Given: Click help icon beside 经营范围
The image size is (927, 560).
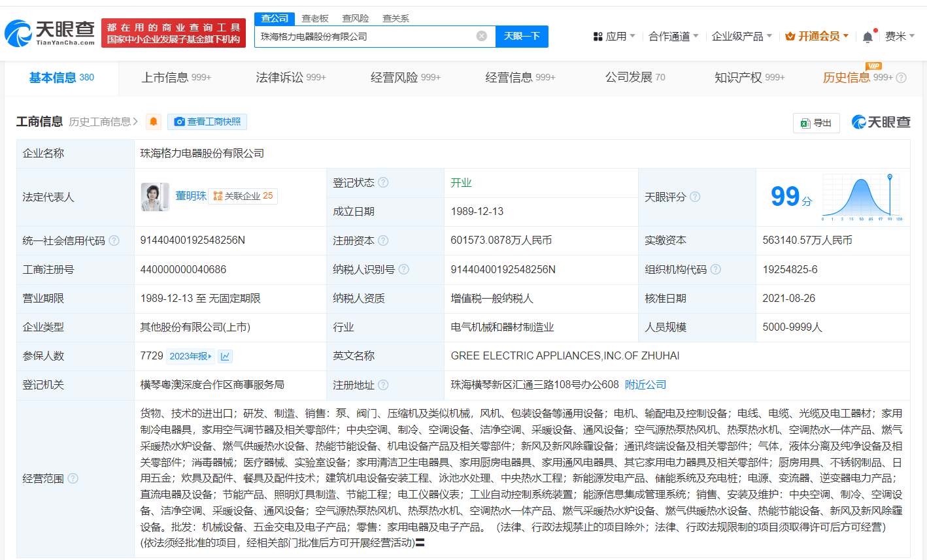Looking at the screenshot, I should tap(73, 478).
